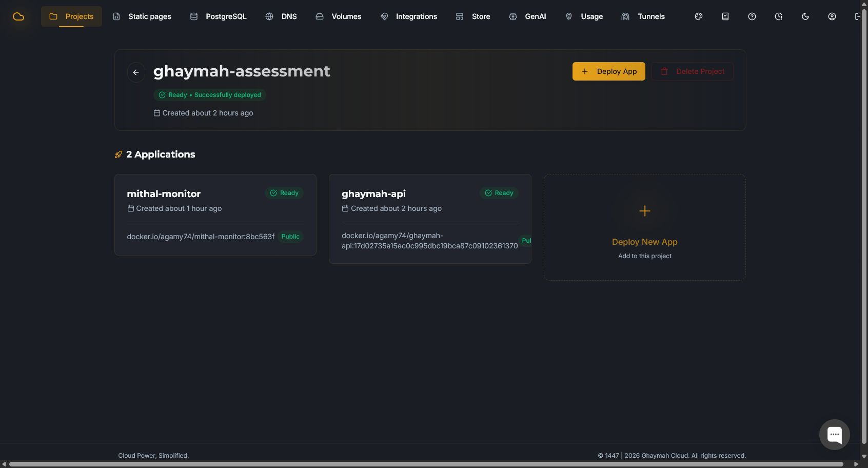
Task: Click the 'Ready • Successfully deployed' project badge
Action: point(210,95)
